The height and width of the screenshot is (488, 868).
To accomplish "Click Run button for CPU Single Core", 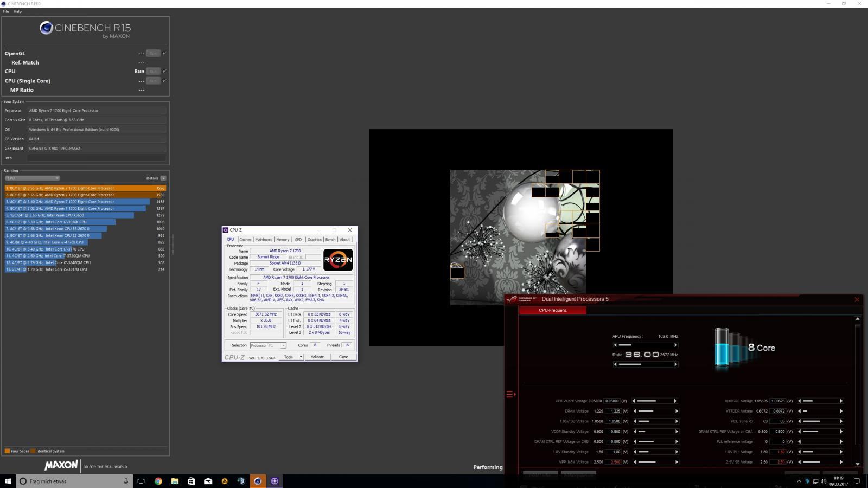I will tap(153, 81).
